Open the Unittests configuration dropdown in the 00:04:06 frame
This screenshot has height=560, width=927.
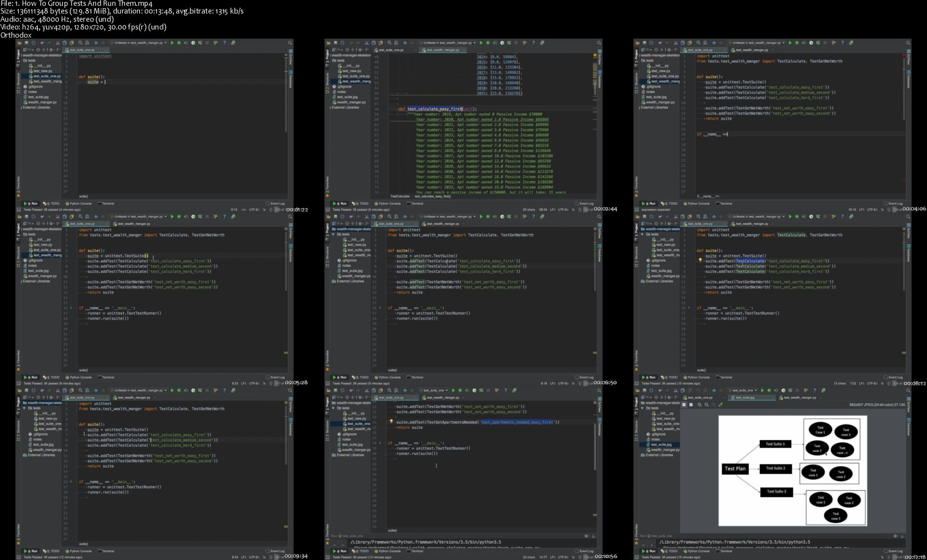point(757,43)
